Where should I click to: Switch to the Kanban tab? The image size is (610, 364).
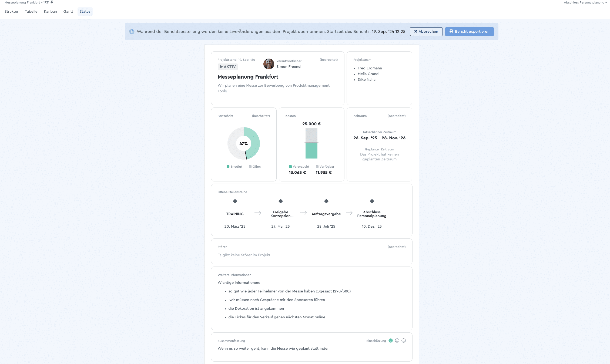tap(51, 12)
